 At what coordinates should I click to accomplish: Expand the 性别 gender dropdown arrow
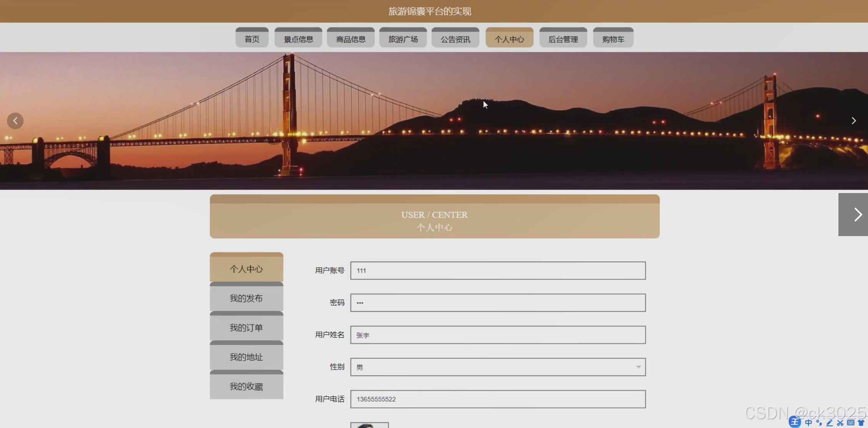click(638, 367)
